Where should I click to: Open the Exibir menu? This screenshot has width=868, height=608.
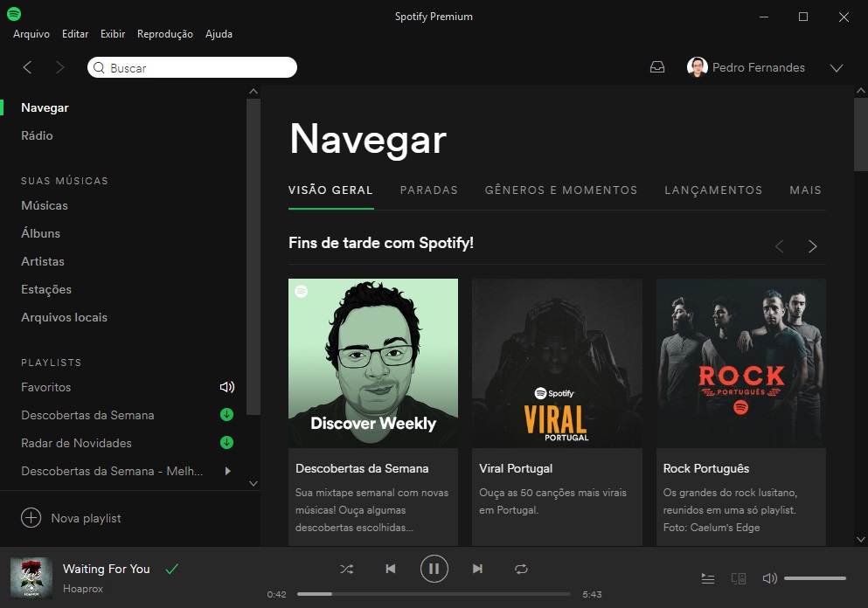[113, 34]
